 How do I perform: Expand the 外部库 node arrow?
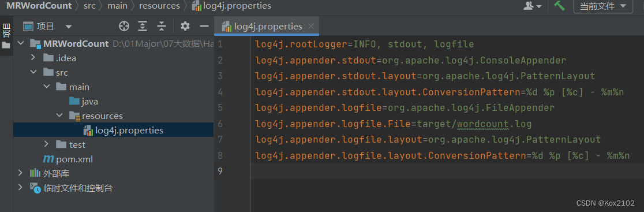[21, 173]
